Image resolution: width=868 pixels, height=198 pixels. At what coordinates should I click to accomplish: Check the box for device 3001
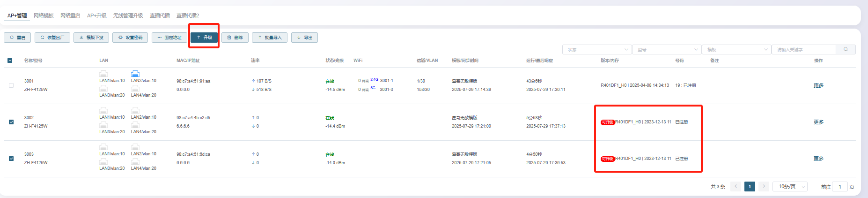(x=11, y=85)
